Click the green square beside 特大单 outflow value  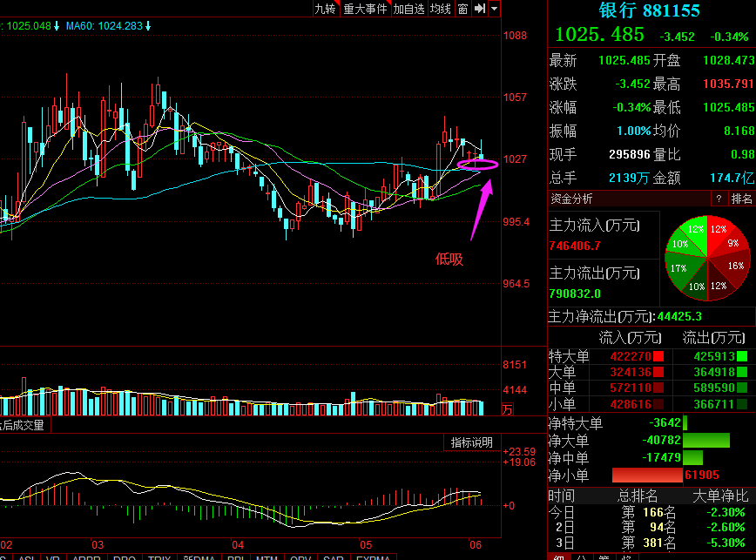tap(742, 356)
